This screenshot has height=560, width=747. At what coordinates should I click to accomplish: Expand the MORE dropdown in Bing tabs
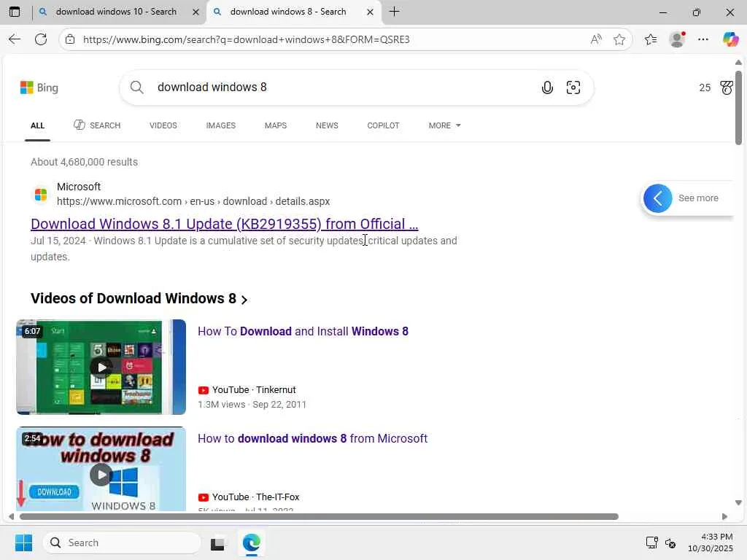[444, 125]
